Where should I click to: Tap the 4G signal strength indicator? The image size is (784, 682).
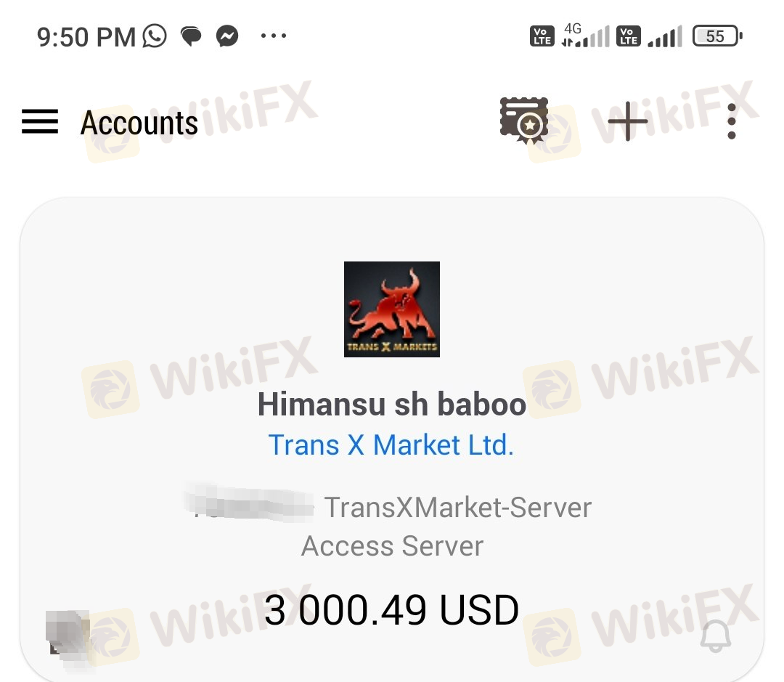(x=586, y=36)
